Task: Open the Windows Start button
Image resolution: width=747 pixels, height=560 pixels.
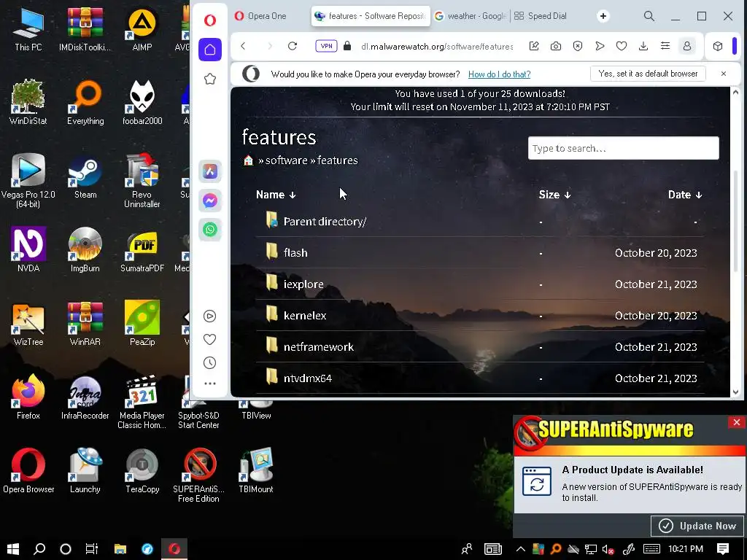Action: [x=13, y=549]
